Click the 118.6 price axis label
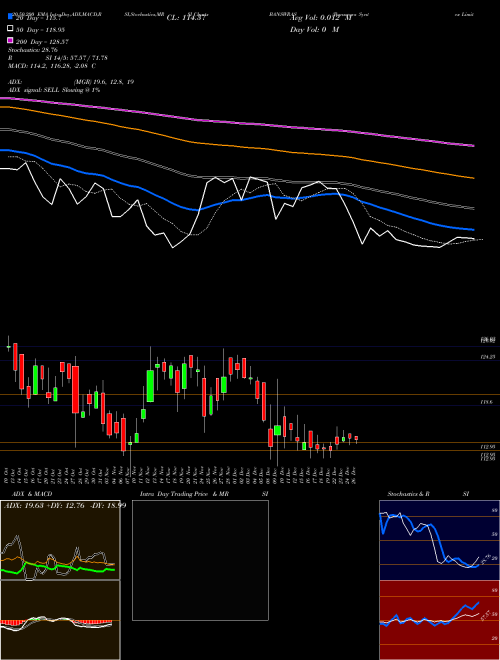The height and width of the screenshot is (660, 500). coord(487,402)
